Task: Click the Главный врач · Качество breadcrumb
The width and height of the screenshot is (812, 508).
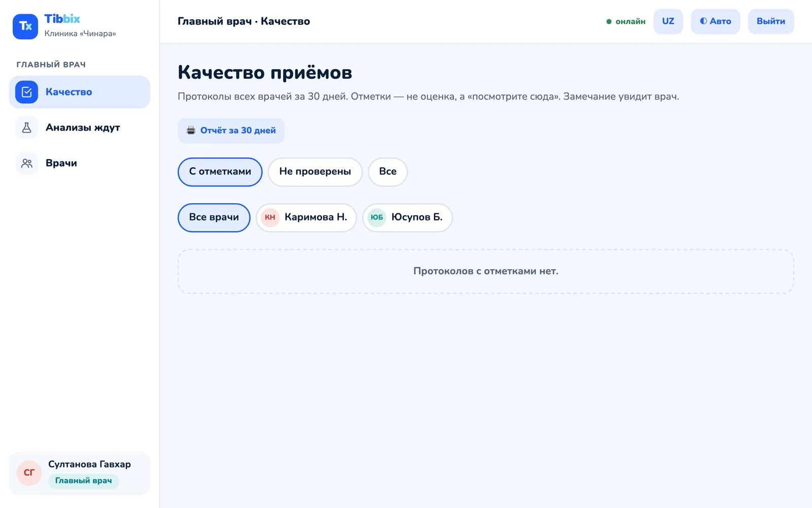Action: [x=244, y=21]
